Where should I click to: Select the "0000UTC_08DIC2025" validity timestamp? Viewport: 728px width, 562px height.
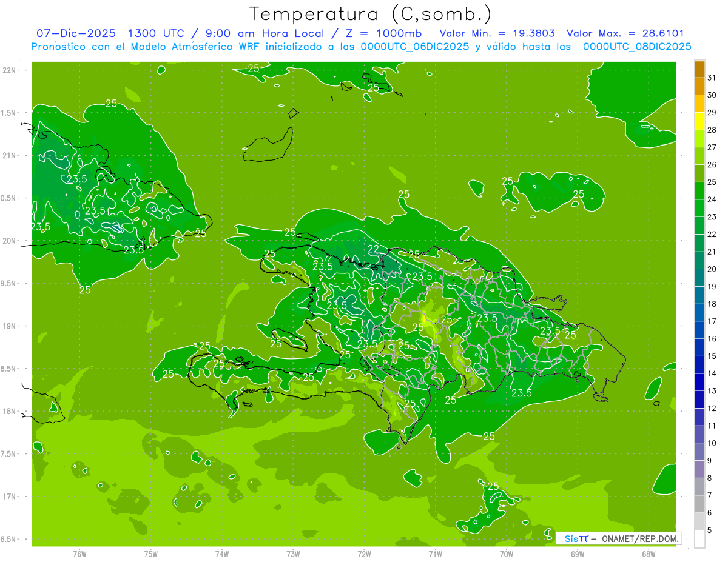tap(637, 47)
